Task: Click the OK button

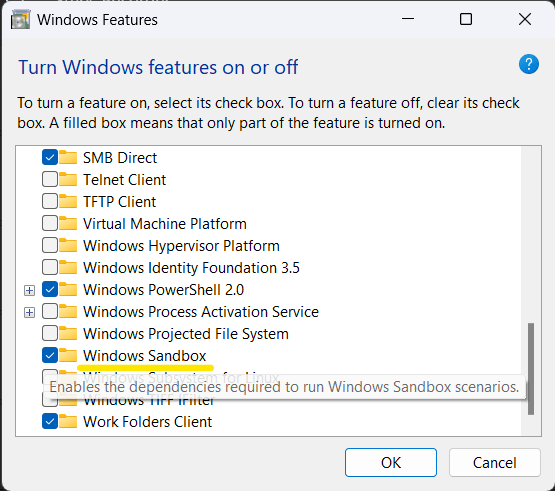Action: 391,462
